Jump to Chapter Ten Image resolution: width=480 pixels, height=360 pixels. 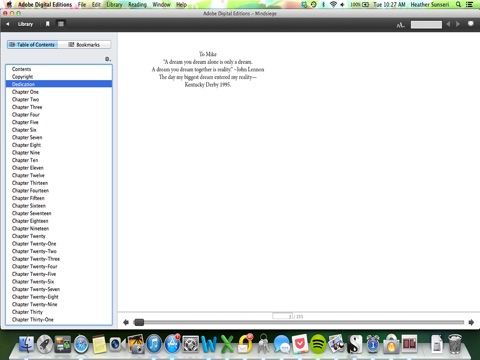tap(59, 160)
